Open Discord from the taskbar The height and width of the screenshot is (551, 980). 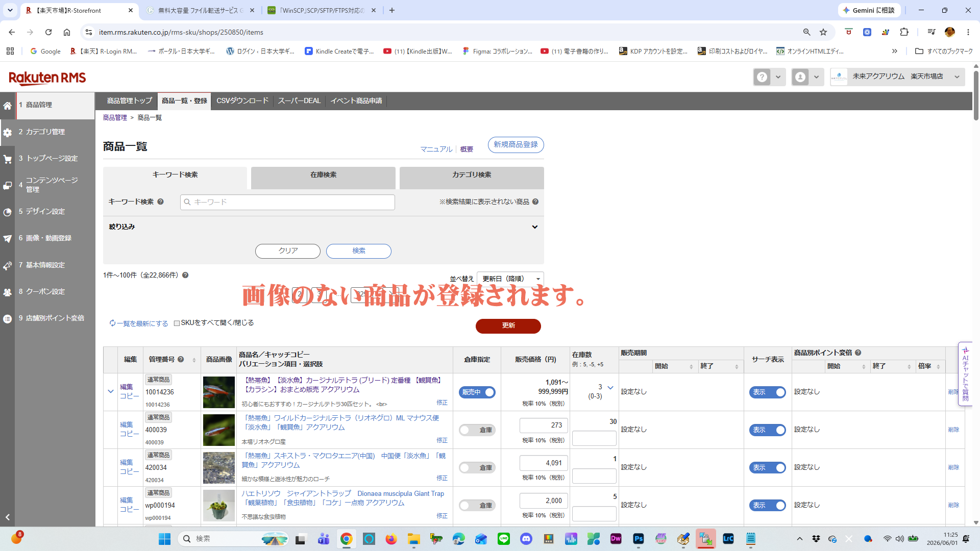[x=526, y=539]
